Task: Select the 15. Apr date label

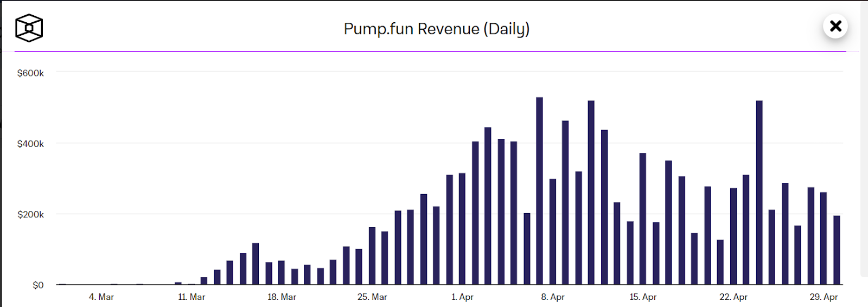Action: (643, 297)
